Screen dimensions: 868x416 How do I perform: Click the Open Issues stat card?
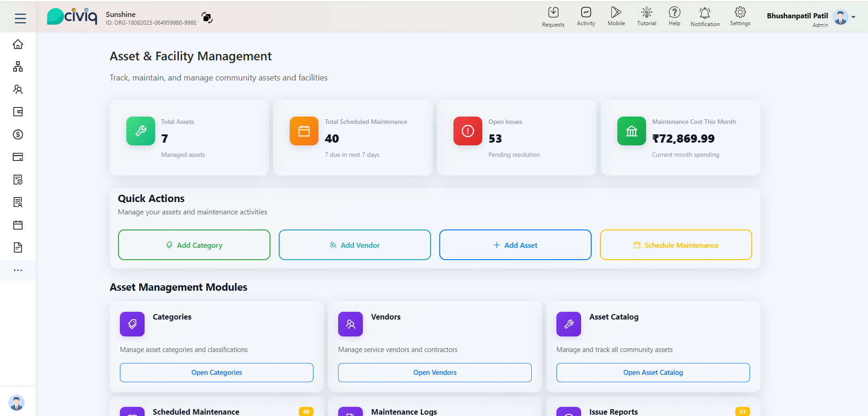516,138
